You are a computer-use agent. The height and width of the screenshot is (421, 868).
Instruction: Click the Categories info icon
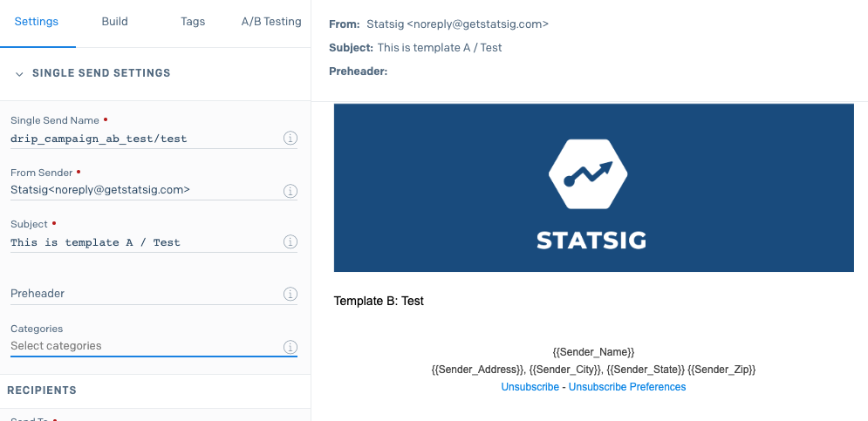(x=290, y=347)
